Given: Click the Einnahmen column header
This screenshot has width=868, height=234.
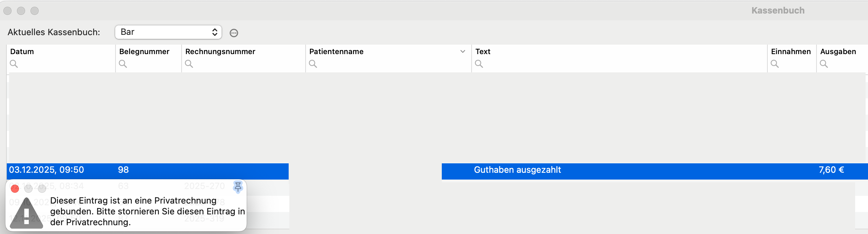Looking at the screenshot, I should (791, 51).
